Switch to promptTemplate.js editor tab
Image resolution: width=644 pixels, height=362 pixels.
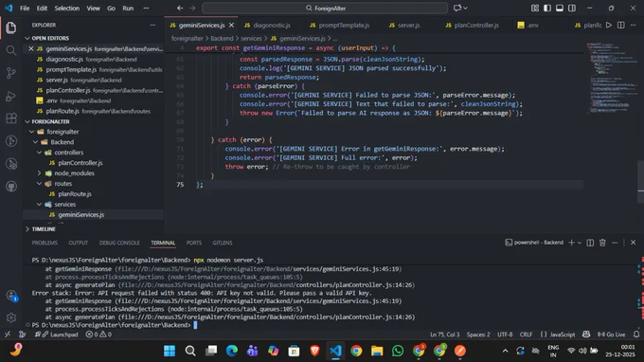340,25
